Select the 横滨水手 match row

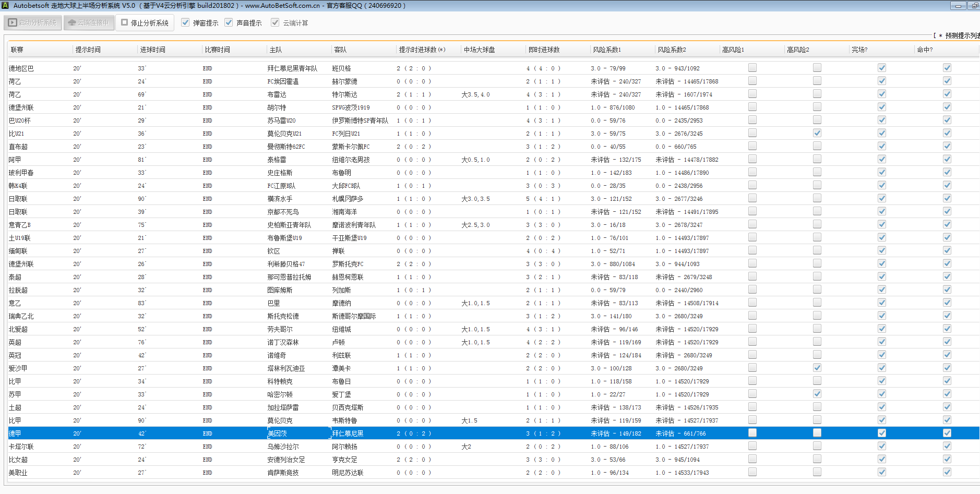coord(280,199)
